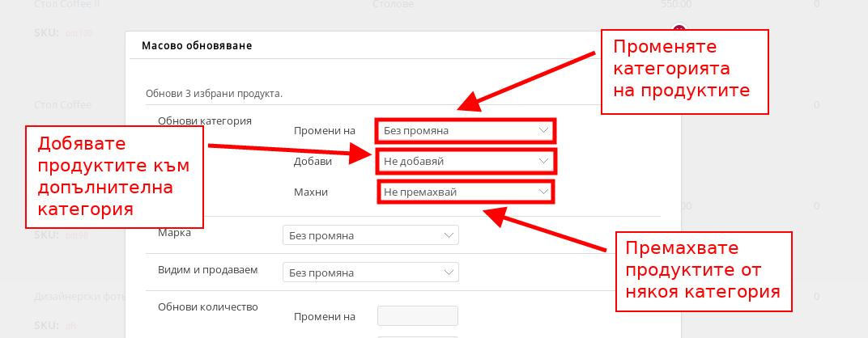Click the SKU code under Стол Coffee II

pyautogui.click(x=79, y=33)
